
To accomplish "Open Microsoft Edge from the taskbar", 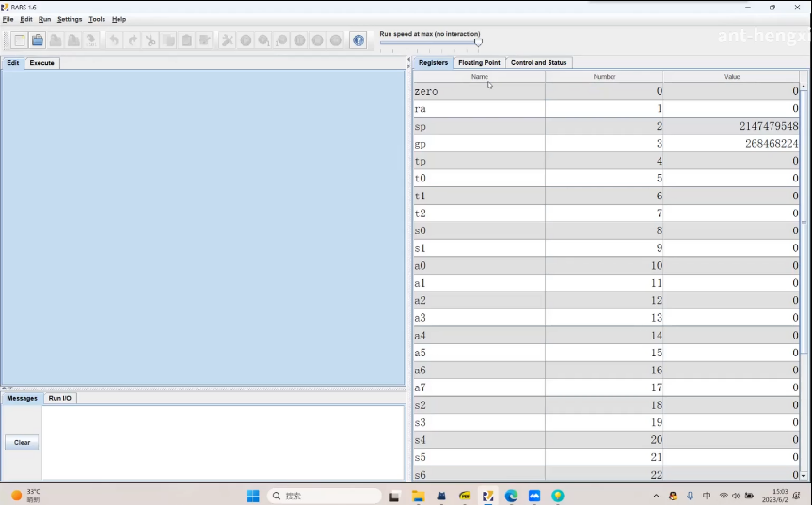I will pos(511,496).
